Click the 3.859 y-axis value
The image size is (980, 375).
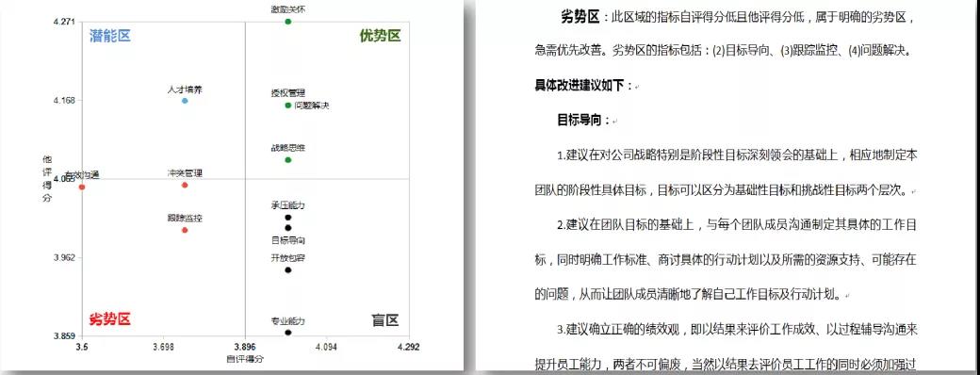[65, 336]
